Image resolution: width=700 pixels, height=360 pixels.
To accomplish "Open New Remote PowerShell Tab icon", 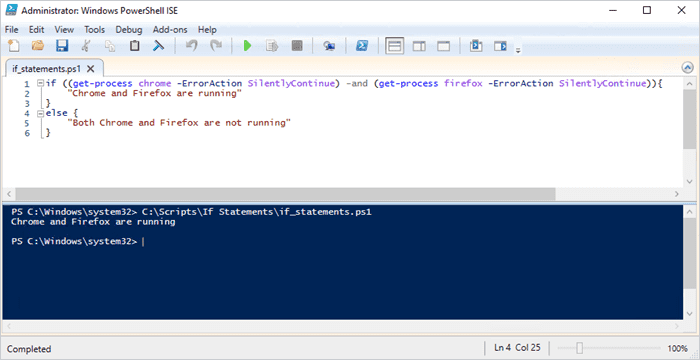I will (x=329, y=46).
